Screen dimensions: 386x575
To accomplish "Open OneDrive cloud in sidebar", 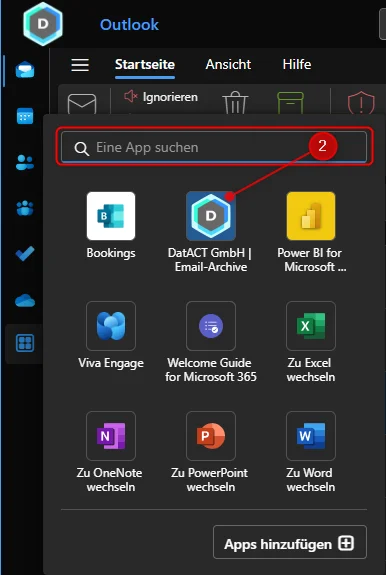I will coord(25,300).
